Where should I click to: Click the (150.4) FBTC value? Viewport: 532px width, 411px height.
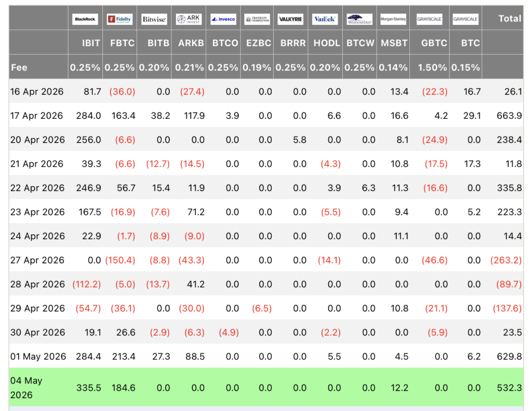pos(120,260)
